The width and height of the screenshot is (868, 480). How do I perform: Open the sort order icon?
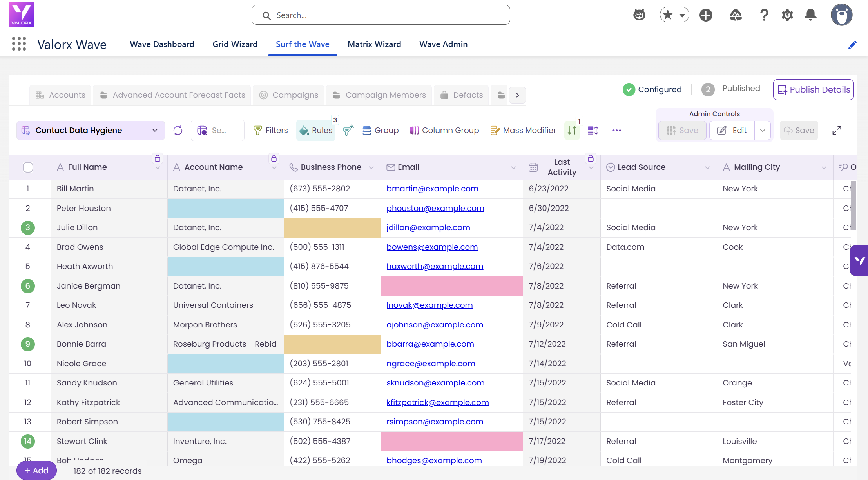click(572, 130)
